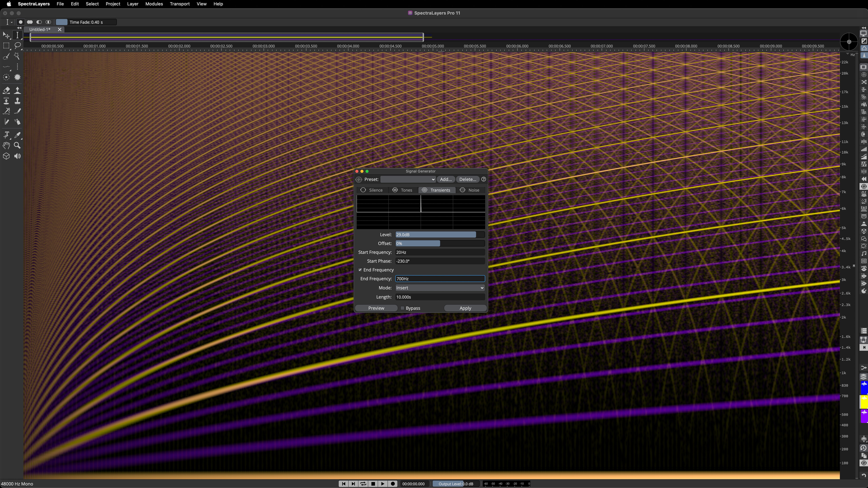This screenshot has width=868, height=488.
Task: Select the Brush selection tool
Action: (x=6, y=56)
